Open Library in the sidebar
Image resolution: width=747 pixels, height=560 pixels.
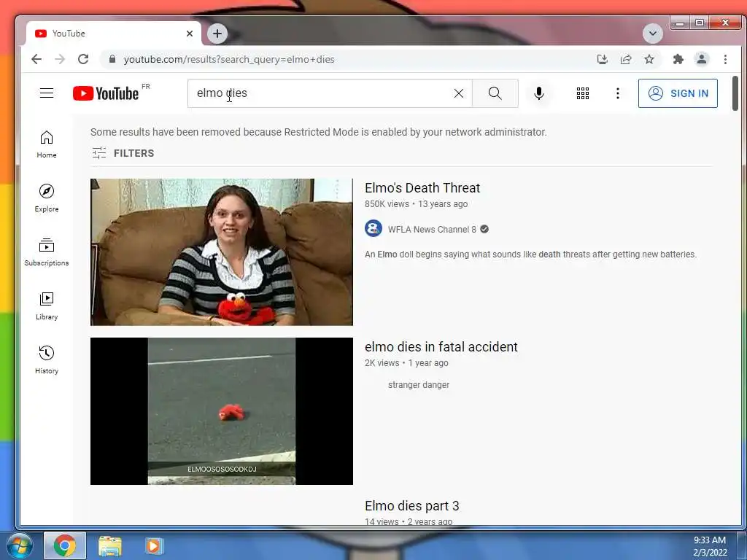47,306
